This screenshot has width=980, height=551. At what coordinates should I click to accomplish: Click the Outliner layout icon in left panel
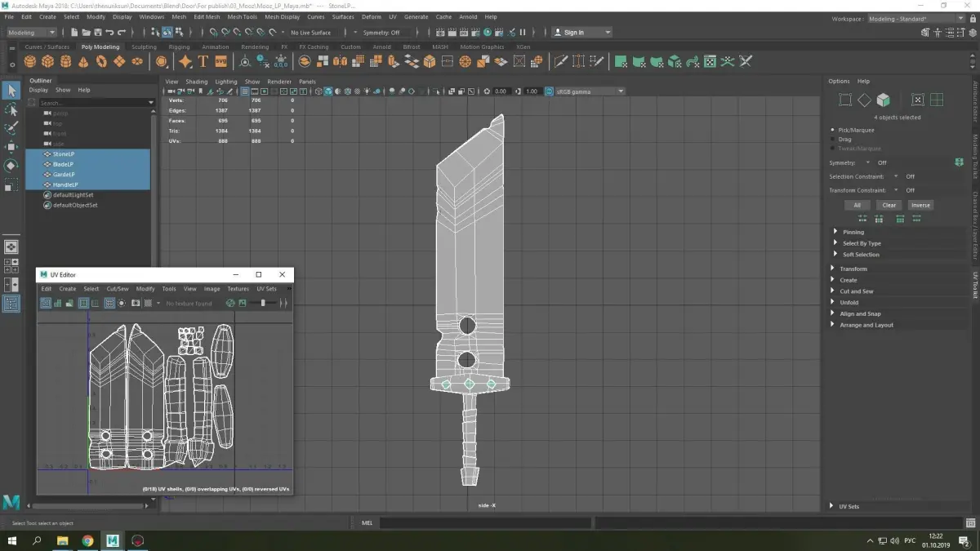[11, 304]
